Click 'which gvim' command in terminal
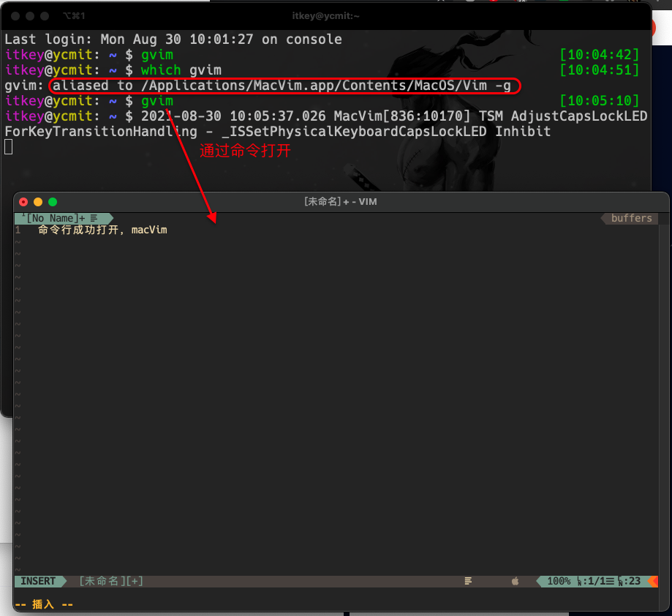This screenshot has height=616, width=672. [x=181, y=70]
